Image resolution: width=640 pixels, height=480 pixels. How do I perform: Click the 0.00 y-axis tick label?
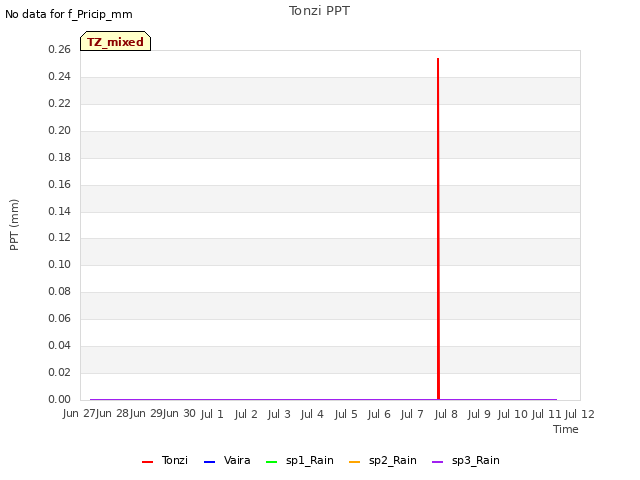tap(59, 399)
